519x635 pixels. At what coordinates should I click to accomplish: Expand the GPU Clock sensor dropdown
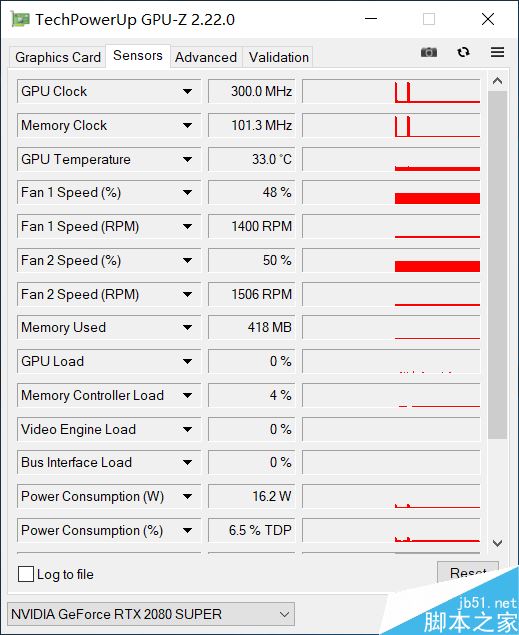click(x=187, y=92)
